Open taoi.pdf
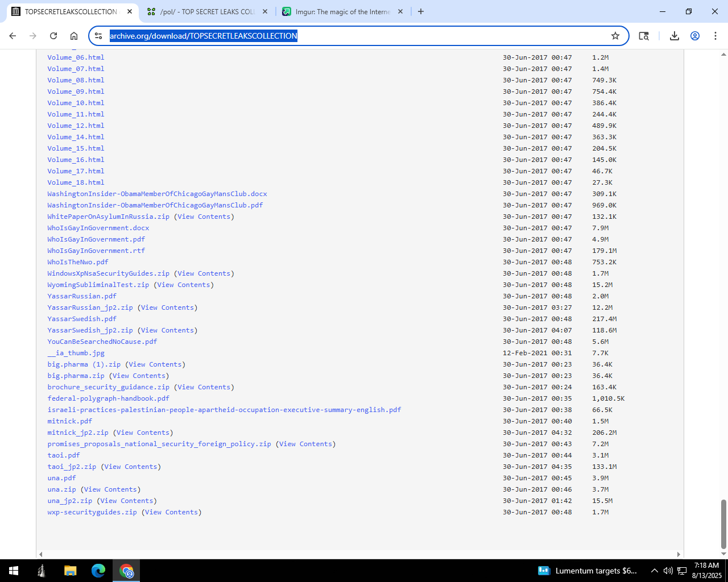 tap(64, 455)
